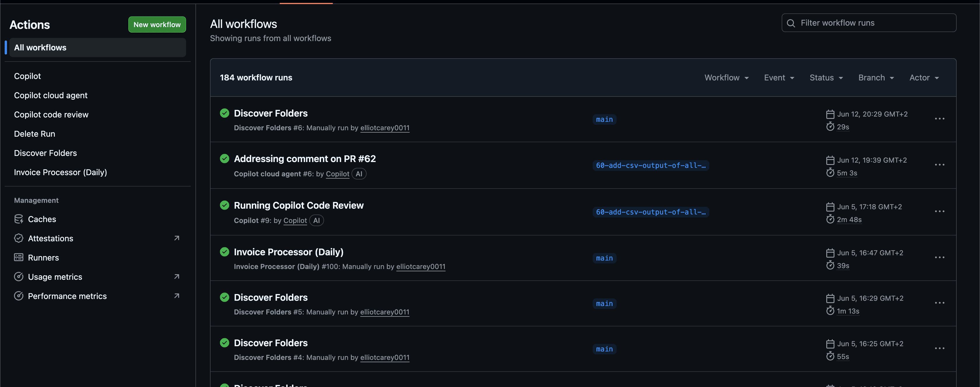Expand the Actor filter dropdown

click(924, 78)
